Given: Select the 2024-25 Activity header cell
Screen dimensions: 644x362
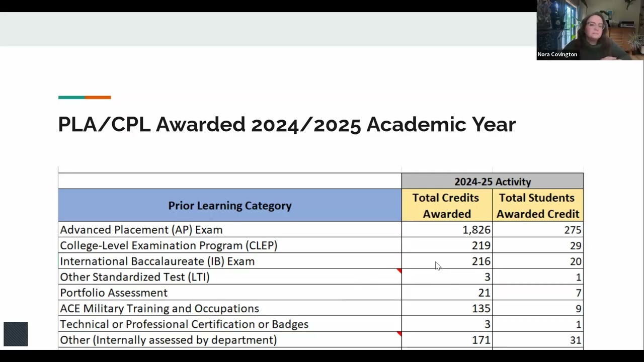Looking at the screenshot, I should 493,182.
